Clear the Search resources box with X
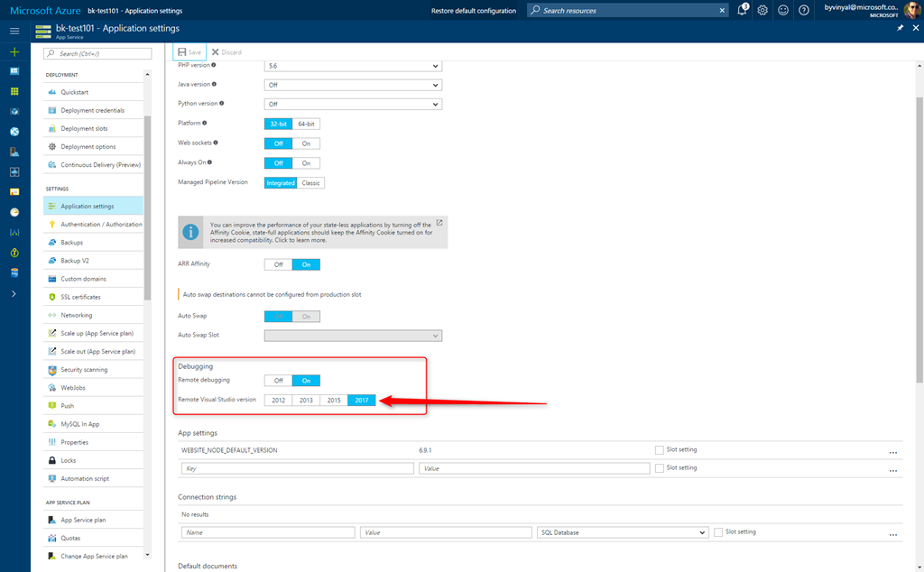The width and height of the screenshot is (924, 572). [x=722, y=10]
